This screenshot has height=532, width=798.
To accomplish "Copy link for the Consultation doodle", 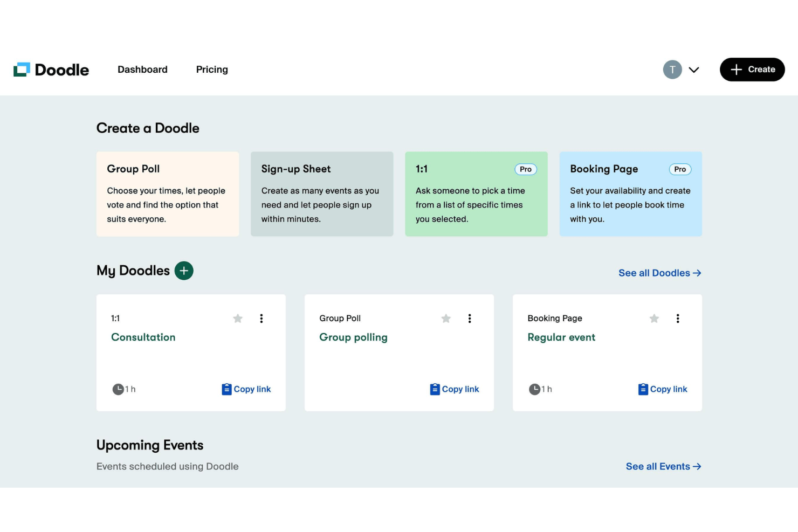I will 246,389.
